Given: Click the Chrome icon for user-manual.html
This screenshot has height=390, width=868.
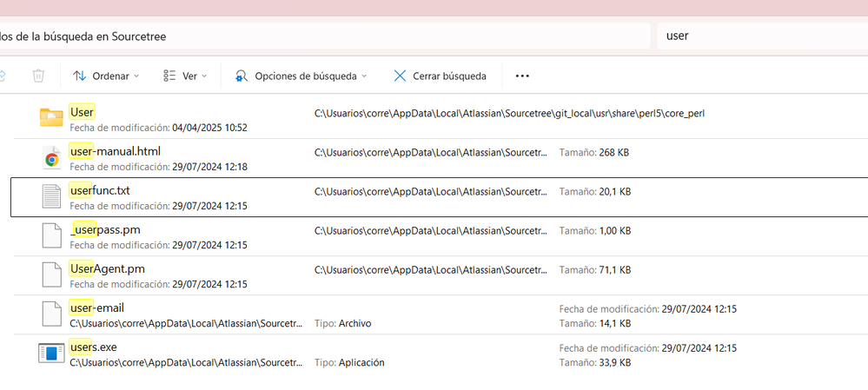Looking at the screenshot, I should (52, 157).
